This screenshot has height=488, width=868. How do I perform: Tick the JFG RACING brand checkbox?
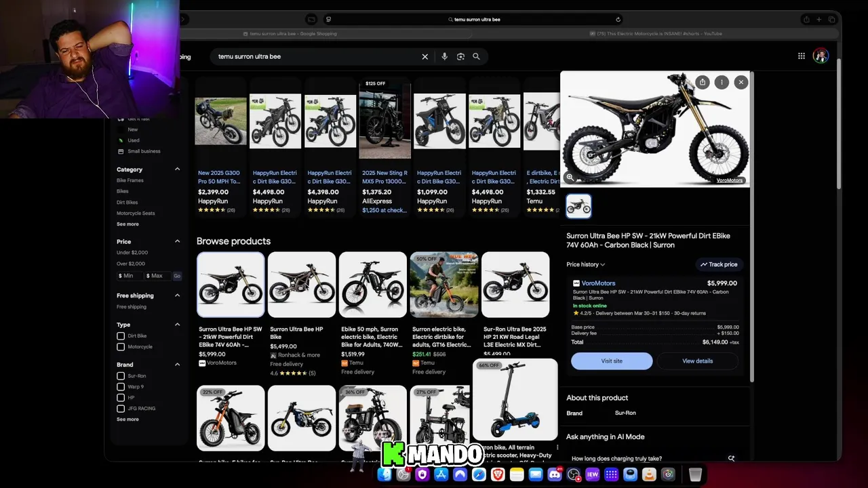pos(121,409)
